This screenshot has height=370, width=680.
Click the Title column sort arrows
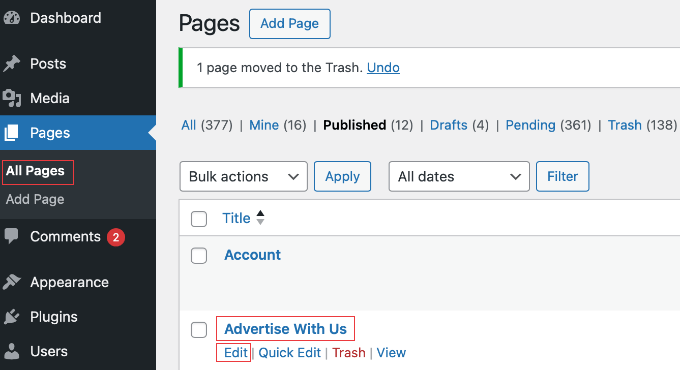pyautogui.click(x=260, y=218)
